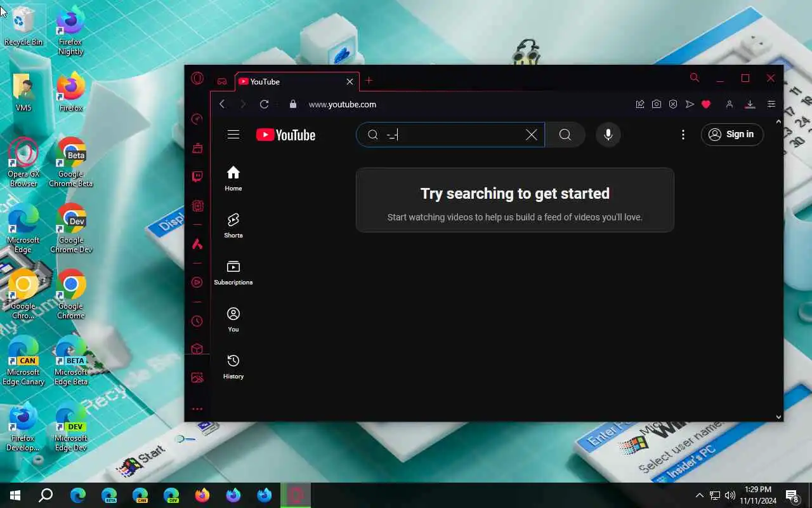
Task: Click the picture icon in Opera sidebar
Action: [197, 378]
